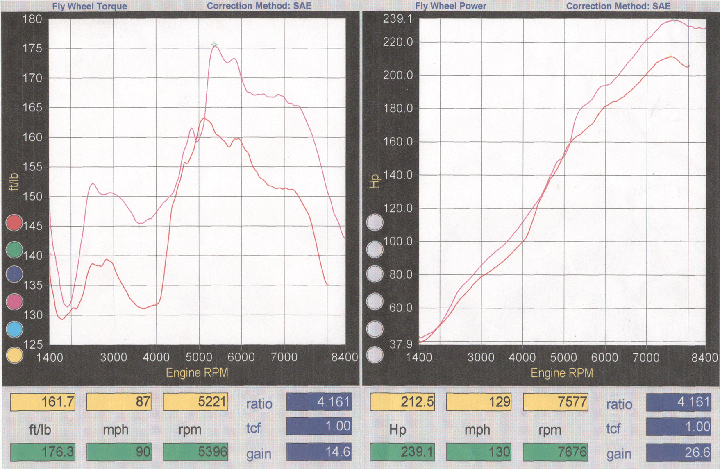Screen dimensions: 720x469
Task: Click the green 5396 rpm field
Action: point(197,454)
